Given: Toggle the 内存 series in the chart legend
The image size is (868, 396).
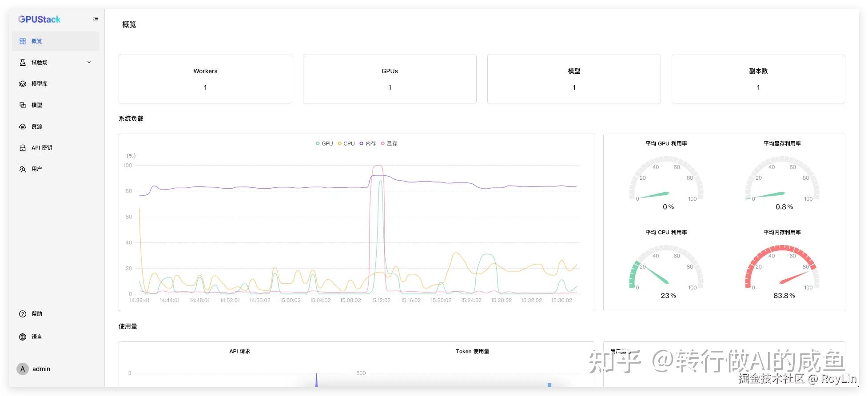Looking at the screenshot, I should click(x=368, y=143).
